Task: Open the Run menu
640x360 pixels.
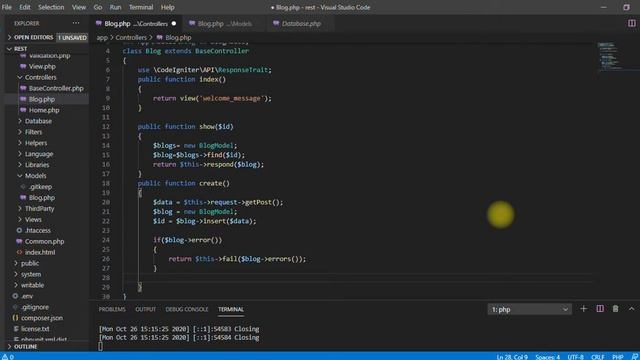Action: coord(115,7)
